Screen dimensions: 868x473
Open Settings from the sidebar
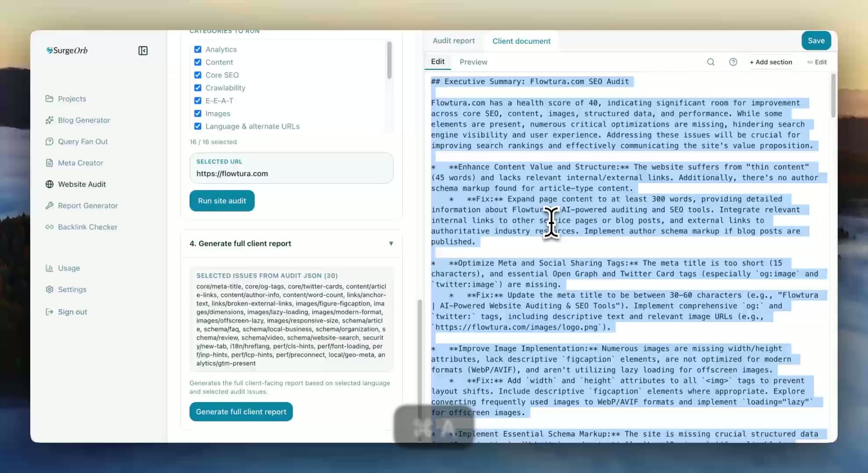(71, 289)
